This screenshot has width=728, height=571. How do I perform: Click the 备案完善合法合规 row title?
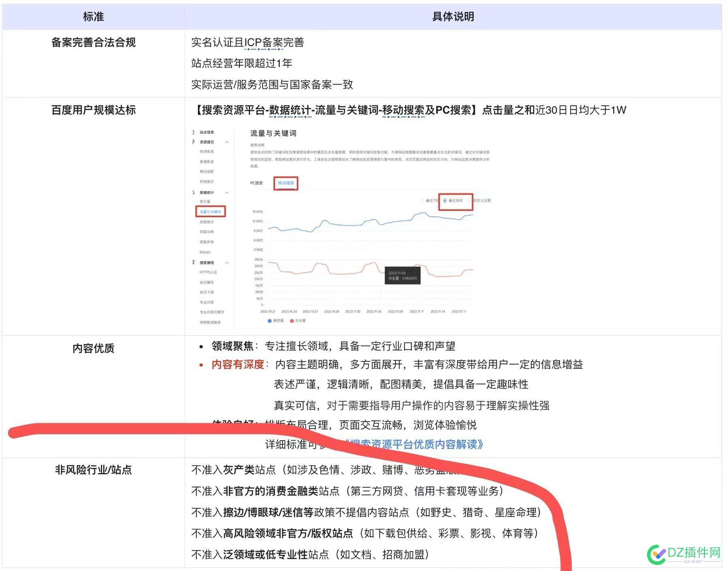click(x=93, y=42)
